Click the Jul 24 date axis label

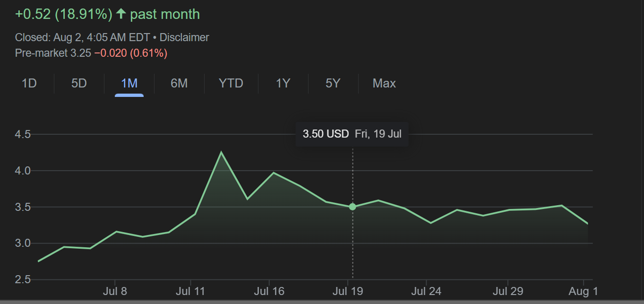pyautogui.click(x=426, y=291)
